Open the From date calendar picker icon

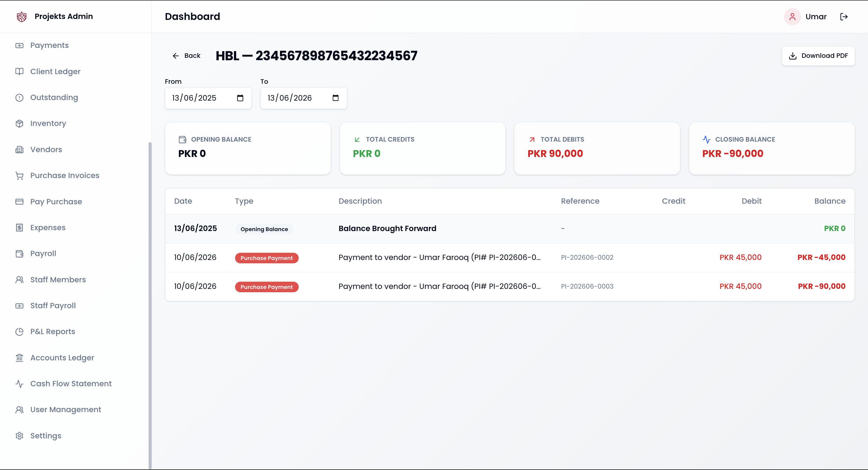coord(240,98)
